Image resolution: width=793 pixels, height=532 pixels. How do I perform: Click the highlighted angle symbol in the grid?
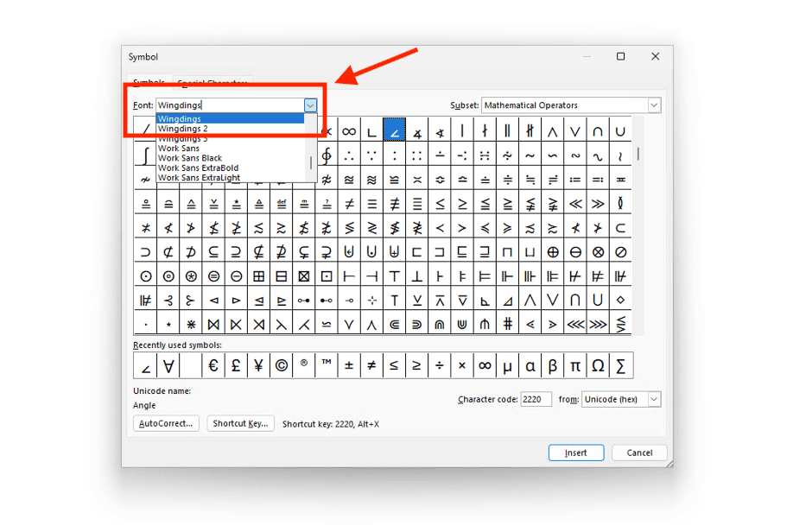(x=395, y=130)
